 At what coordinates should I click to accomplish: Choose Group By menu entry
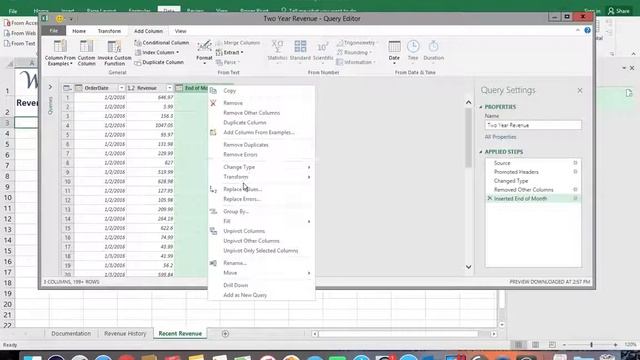(236, 211)
